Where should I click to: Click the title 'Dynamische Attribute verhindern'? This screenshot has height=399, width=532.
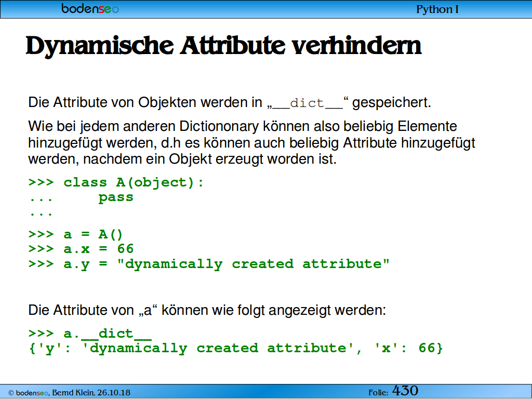pyautogui.click(x=223, y=46)
